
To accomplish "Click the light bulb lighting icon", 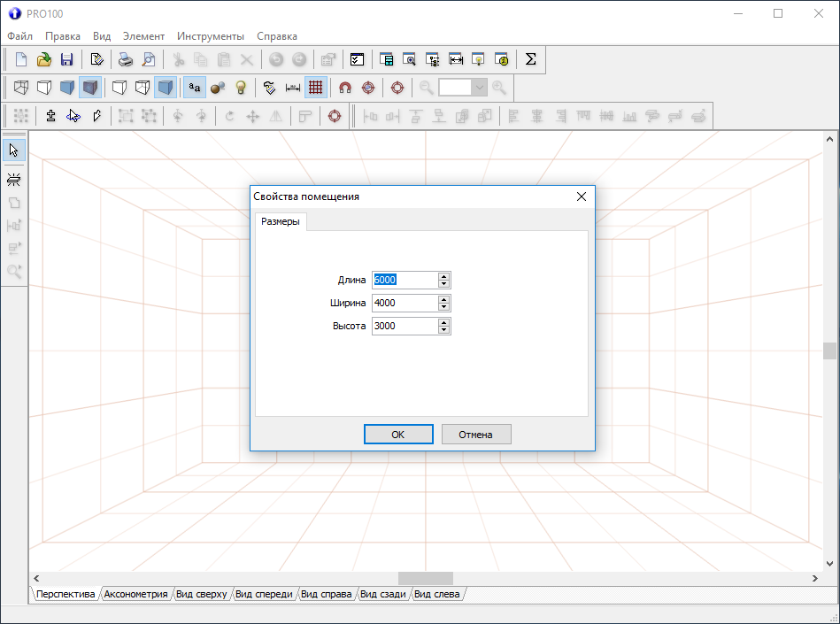I will [240, 88].
